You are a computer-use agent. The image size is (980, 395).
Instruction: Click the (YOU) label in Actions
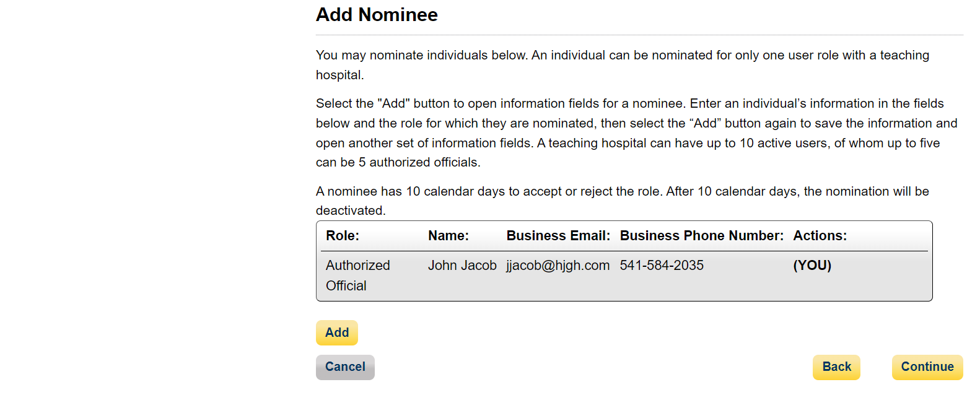pos(812,266)
